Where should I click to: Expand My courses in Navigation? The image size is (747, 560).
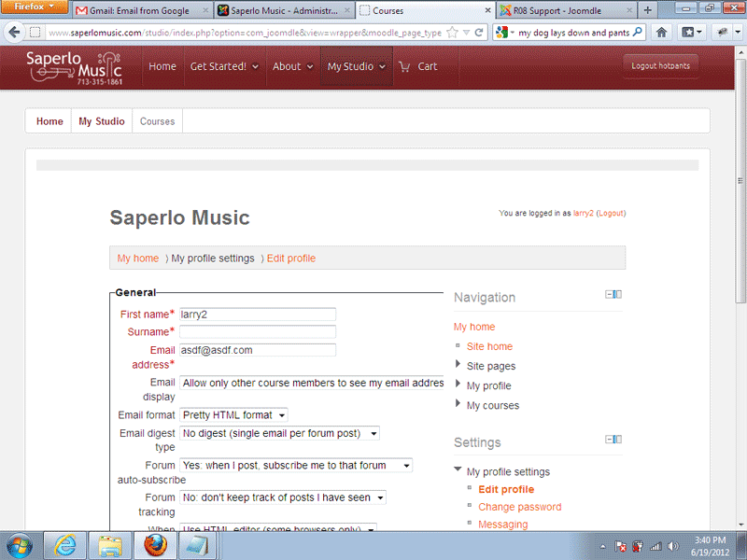458,405
